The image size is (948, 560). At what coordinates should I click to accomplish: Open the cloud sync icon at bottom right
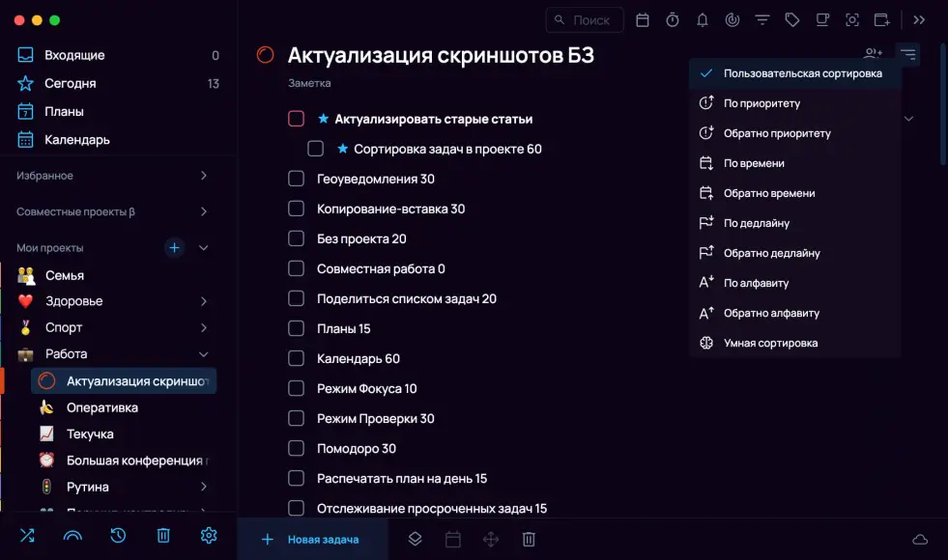coord(920,540)
